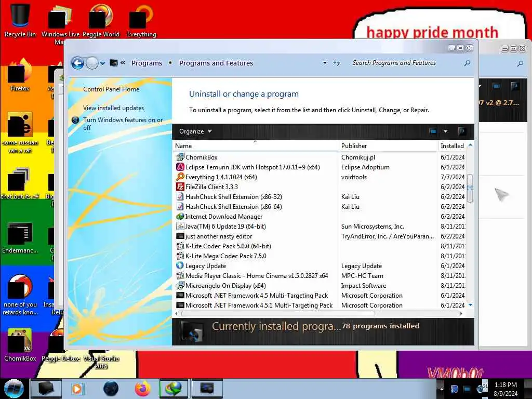Open the Endermanc... desktop icon
Screen dimensions: 532x399
(x=20, y=237)
